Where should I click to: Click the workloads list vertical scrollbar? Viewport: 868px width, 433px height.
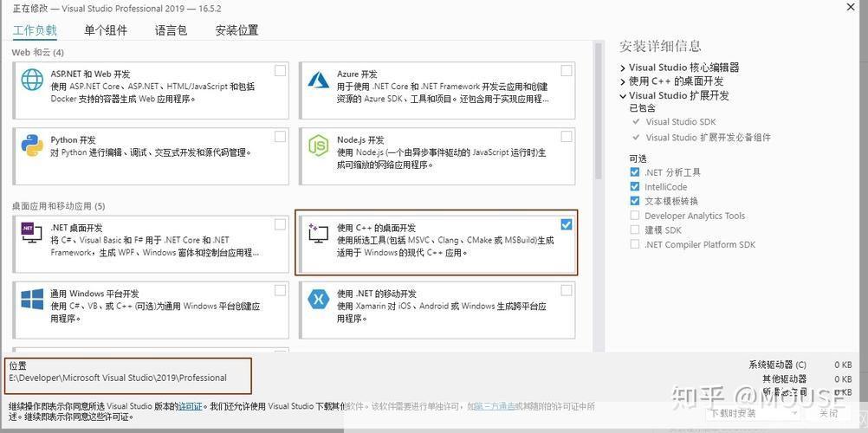tap(598, 111)
